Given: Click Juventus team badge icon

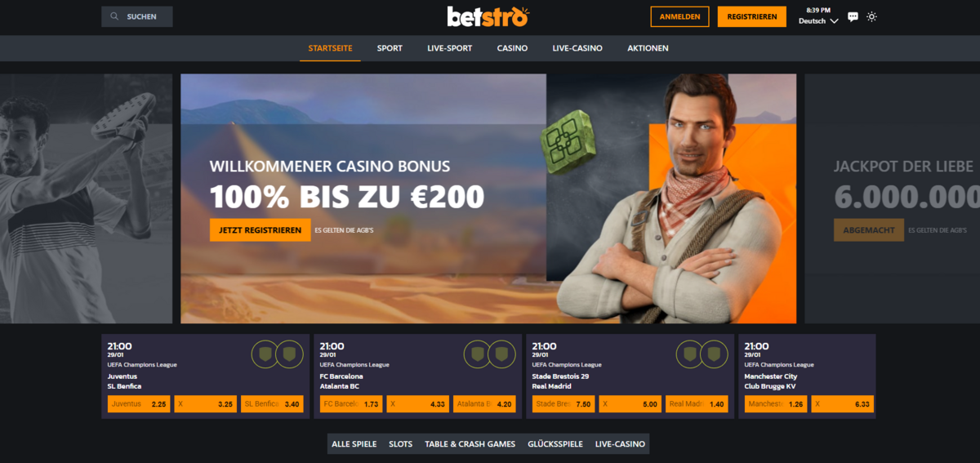Looking at the screenshot, I should (x=263, y=354).
